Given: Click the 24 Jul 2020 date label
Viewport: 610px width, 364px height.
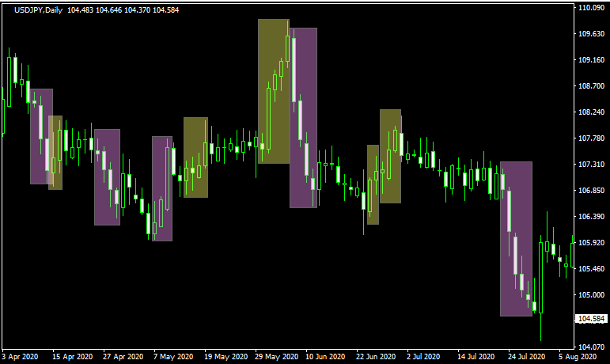Looking at the screenshot, I should pyautogui.click(x=526, y=357).
